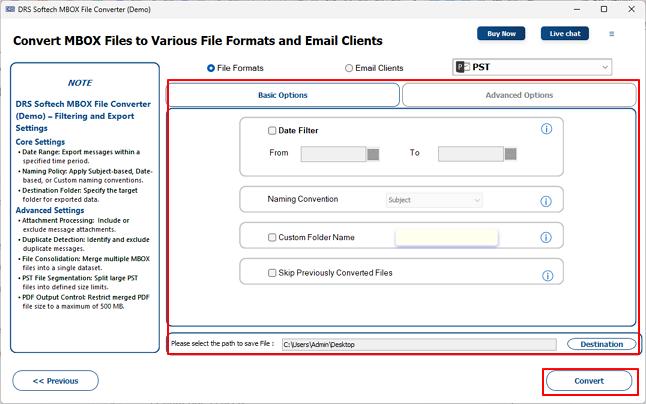The image size is (646, 404).
Task: Click the To date input field
Action: tap(470, 154)
